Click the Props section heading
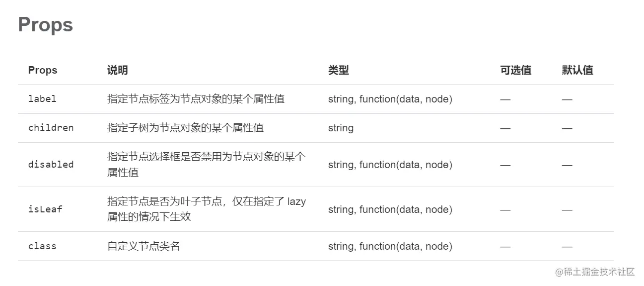The height and width of the screenshot is (286, 644). (45, 25)
